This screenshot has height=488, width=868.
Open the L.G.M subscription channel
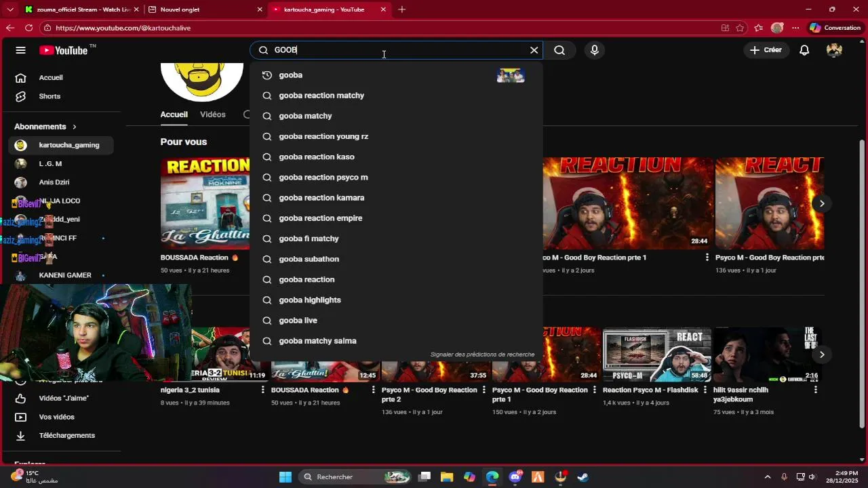61,164
